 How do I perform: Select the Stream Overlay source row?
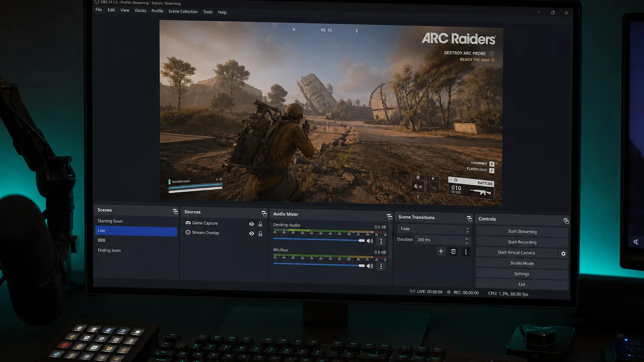click(224, 233)
